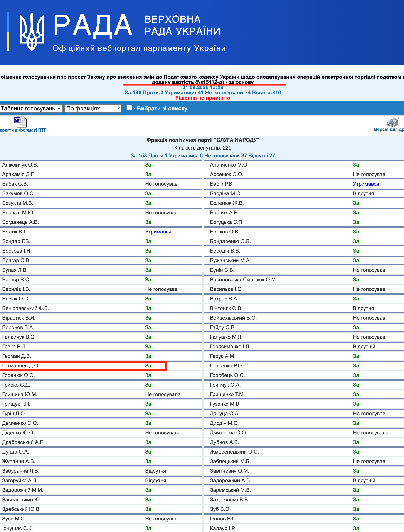Image resolution: width=404 pixels, height=532 pixels.
Task: Click 'Не голосувала' for Гришина Ю.М.
Action: [x=163, y=394]
